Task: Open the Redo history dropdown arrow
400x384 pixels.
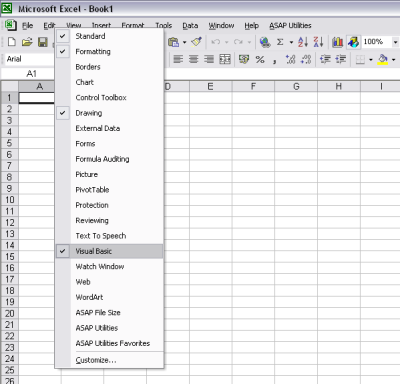Action: click(249, 42)
